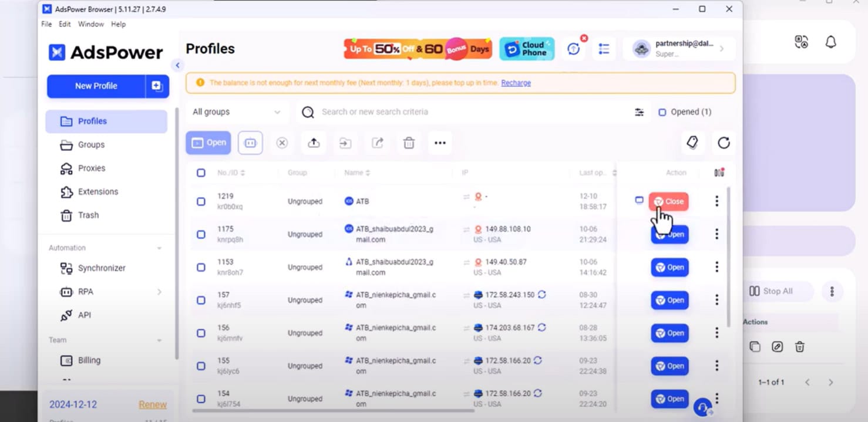Toggle the select-all header checkbox
The width and height of the screenshot is (868, 422).
201,173
